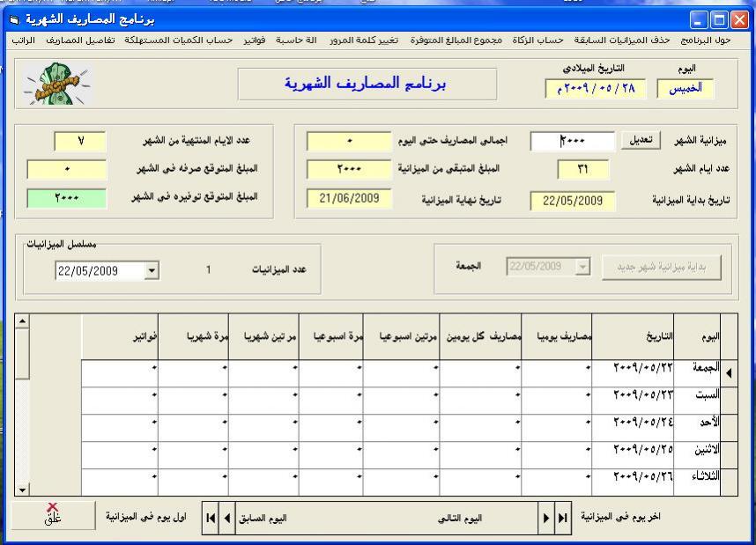Open the تغيير كلمة المرور menu
Viewport: 756px width, 545px height.
[x=364, y=41]
